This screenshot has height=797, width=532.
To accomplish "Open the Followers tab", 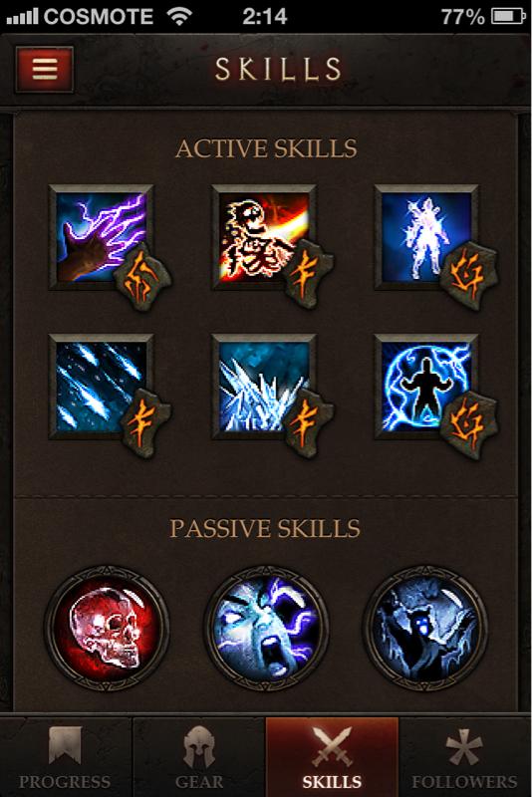I will click(465, 757).
